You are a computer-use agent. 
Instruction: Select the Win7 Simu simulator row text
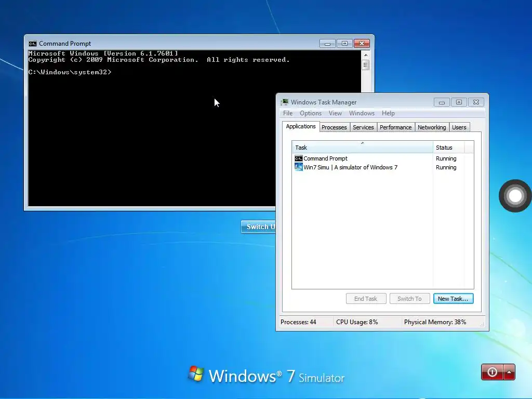(x=351, y=167)
